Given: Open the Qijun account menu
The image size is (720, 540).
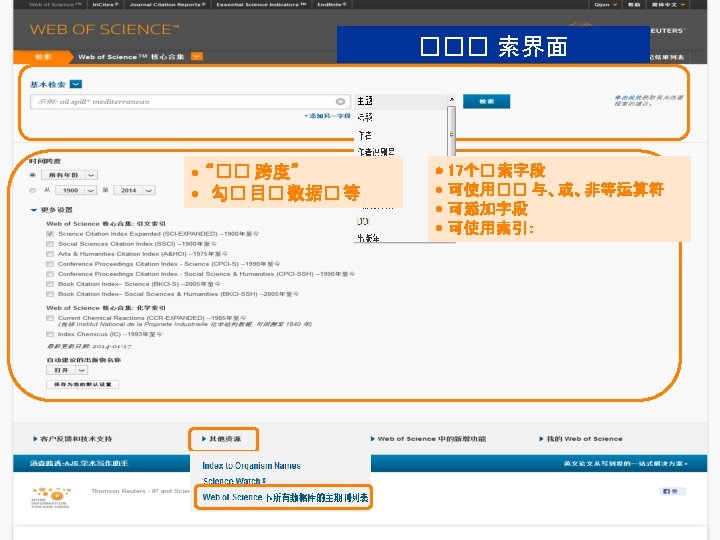Looking at the screenshot, I should coord(605,5).
